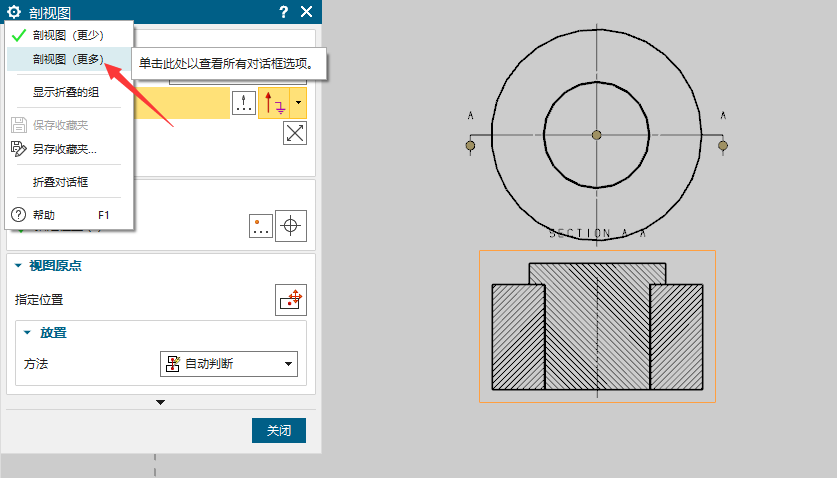Click the orange dot point constructor icon
837x478 pixels.
(x=260, y=225)
